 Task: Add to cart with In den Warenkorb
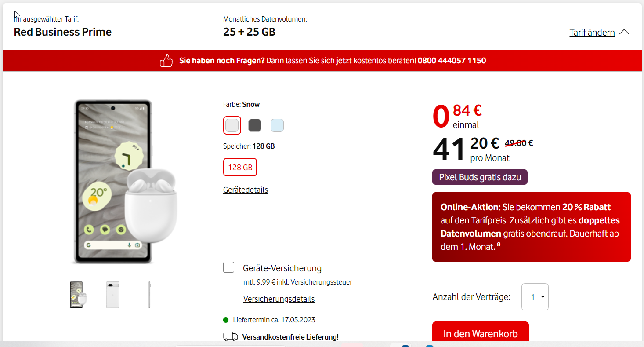(x=481, y=333)
